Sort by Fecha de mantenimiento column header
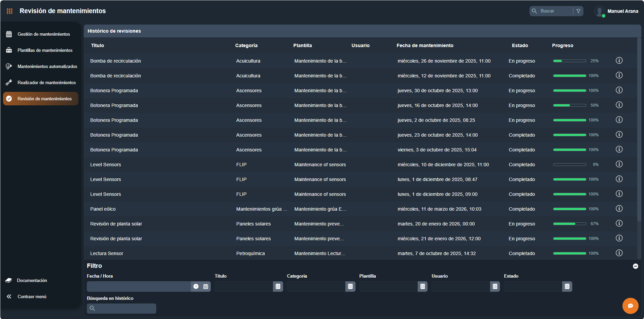Image resolution: width=644 pixels, height=319 pixels. pyautogui.click(x=425, y=45)
